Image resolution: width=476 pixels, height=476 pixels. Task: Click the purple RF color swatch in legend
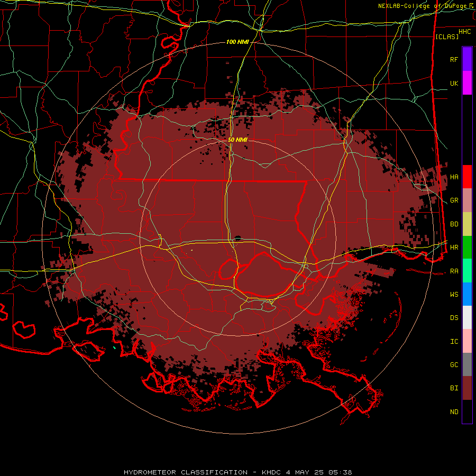(467, 59)
